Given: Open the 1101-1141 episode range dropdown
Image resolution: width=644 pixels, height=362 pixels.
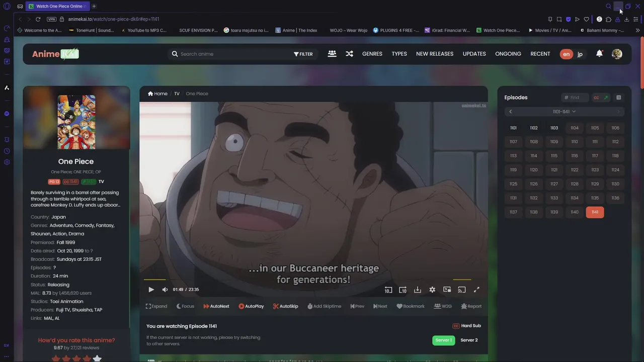Looking at the screenshot, I should pos(564,112).
